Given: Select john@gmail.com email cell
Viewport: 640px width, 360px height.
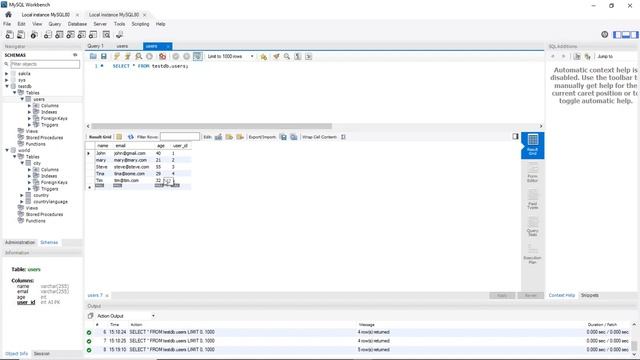Looking at the screenshot, I should click(x=130, y=153).
